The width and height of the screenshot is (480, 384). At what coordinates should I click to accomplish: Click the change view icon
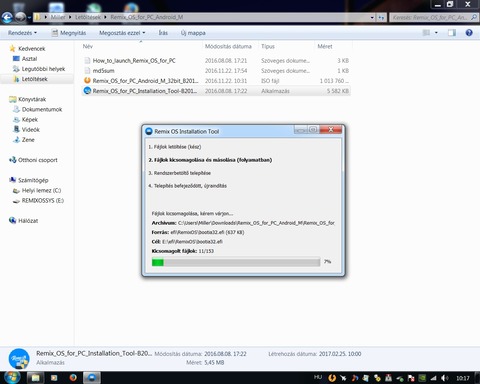426,33
